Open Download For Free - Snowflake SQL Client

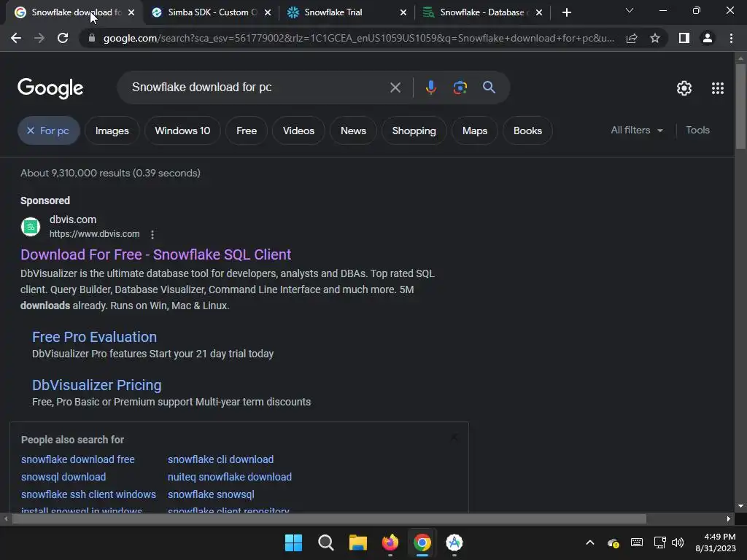pyautogui.click(x=156, y=254)
